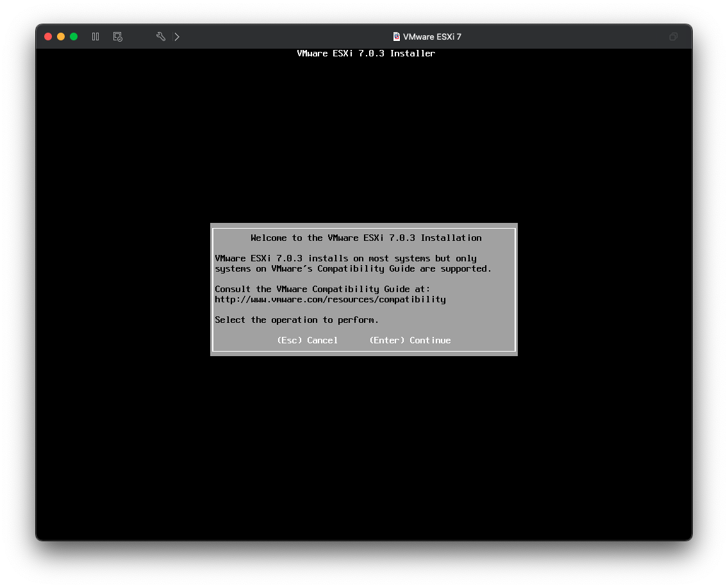Click 'Compatibility Guide are supported' text line
Viewport: 728px width, 588px height.
[x=353, y=268]
